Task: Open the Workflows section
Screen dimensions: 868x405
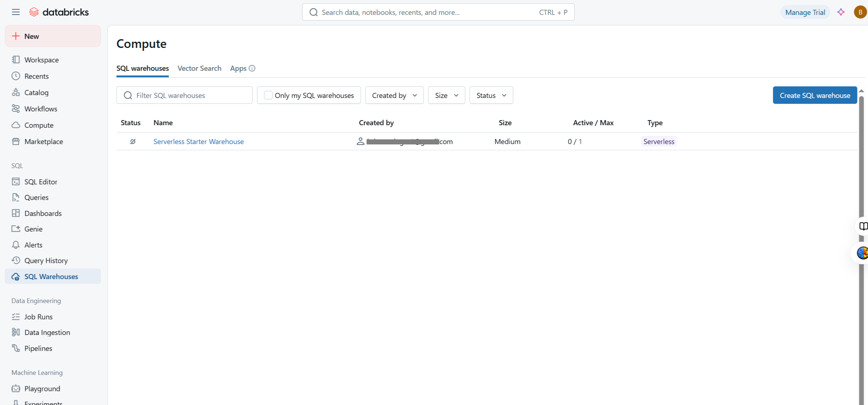Action: coord(40,109)
